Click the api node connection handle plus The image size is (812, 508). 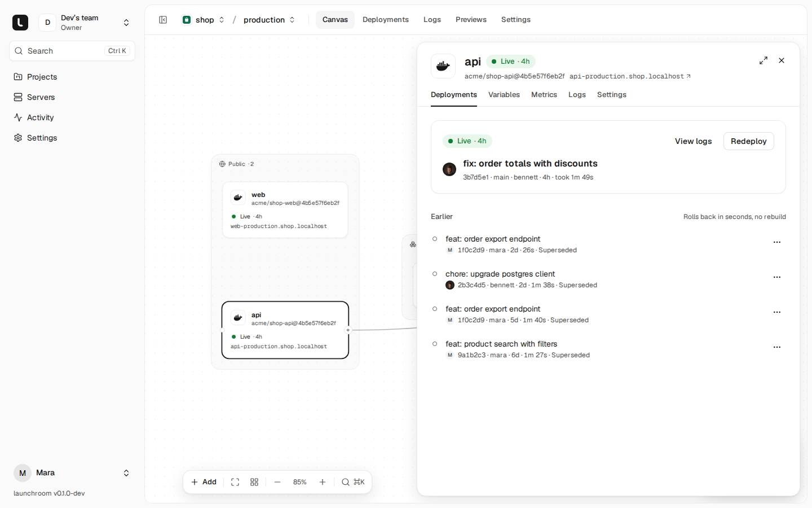click(x=348, y=330)
